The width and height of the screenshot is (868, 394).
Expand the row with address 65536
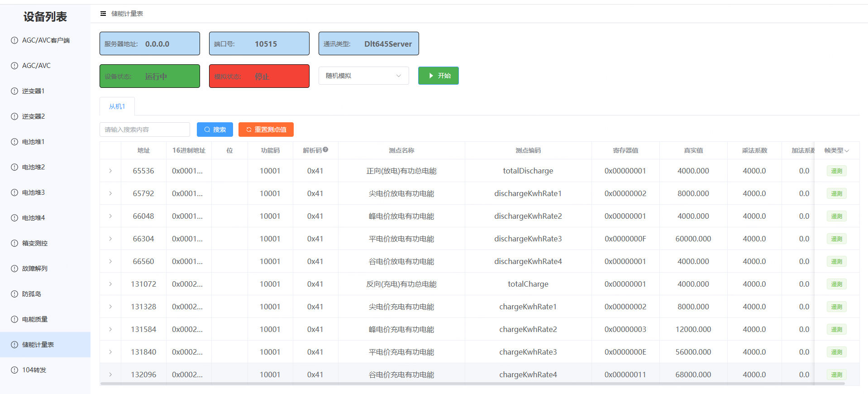click(110, 171)
